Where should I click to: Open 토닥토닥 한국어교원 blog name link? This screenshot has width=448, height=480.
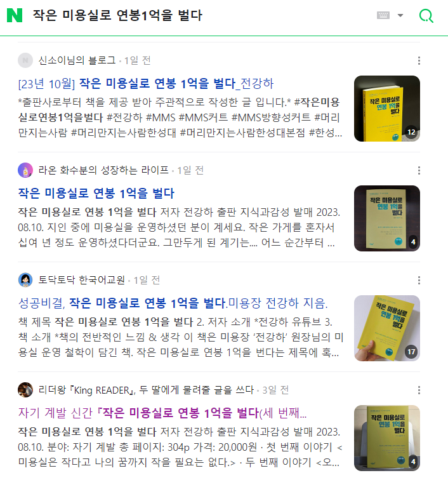(x=81, y=280)
